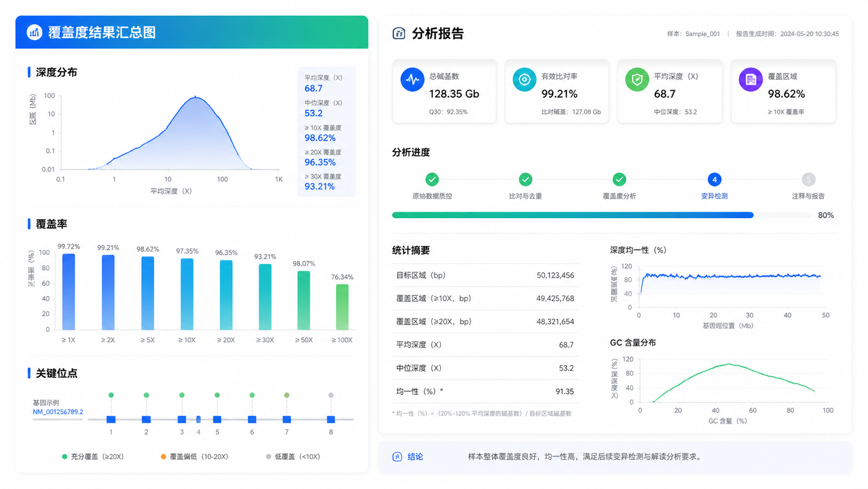Click the 原始数据质控 step label
868x489 pixels.
pos(432,196)
